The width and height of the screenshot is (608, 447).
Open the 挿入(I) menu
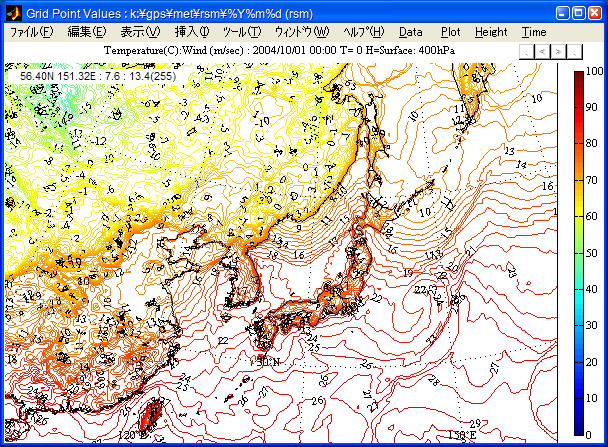pyautogui.click(x=192, y=32)
